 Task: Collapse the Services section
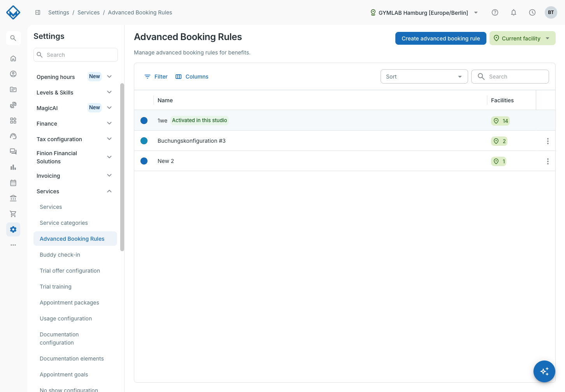(75, 191)
